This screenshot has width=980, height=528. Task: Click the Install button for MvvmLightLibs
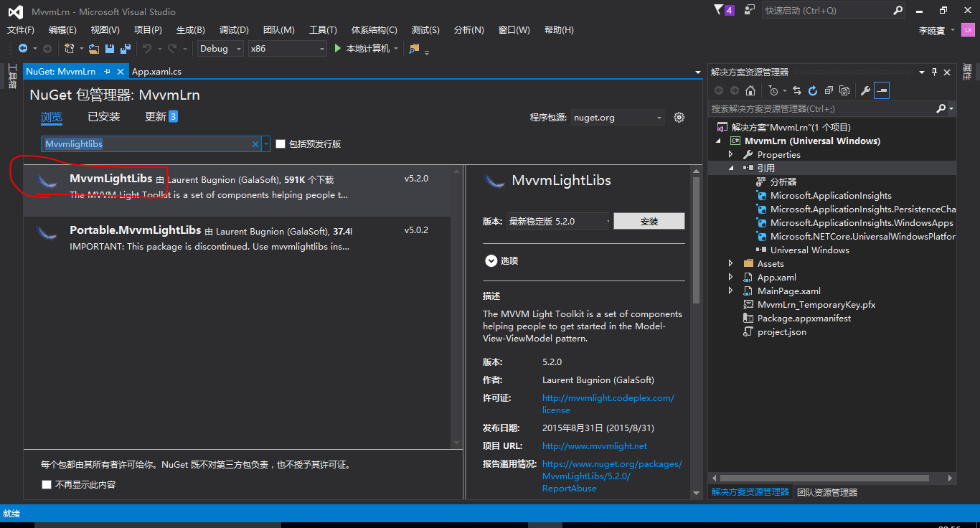point(649,222)
